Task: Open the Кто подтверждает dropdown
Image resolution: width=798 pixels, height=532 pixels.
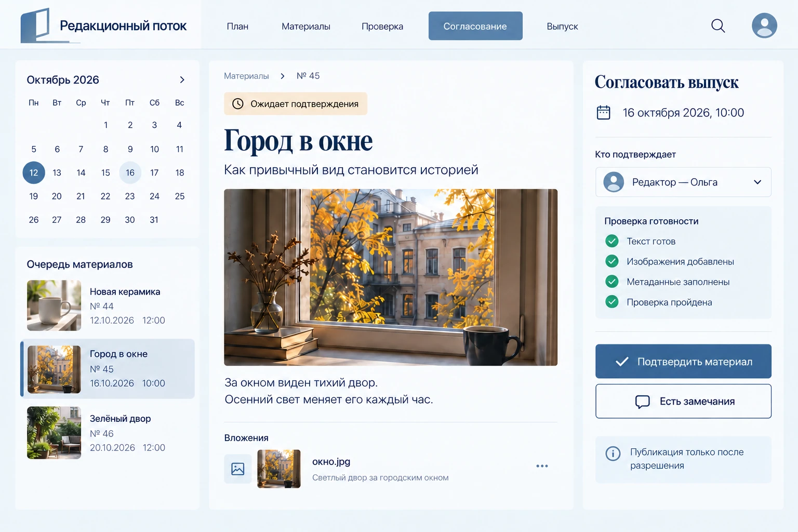Action: point(683,182)
